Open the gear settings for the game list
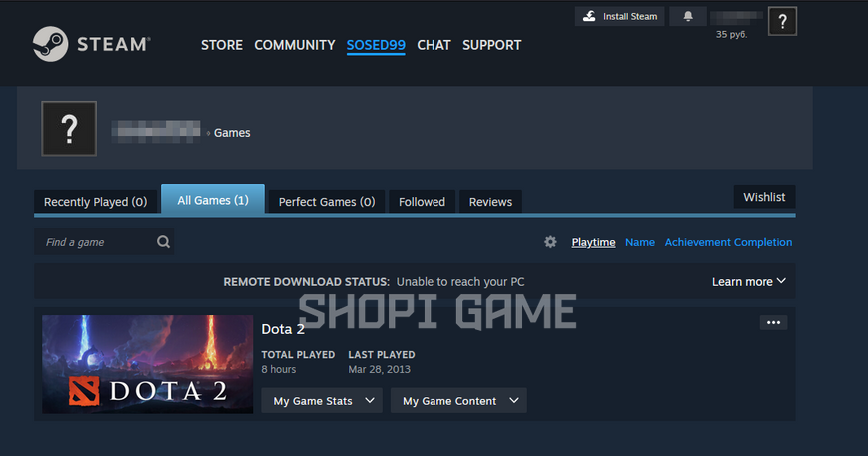 tap(550, 242)
